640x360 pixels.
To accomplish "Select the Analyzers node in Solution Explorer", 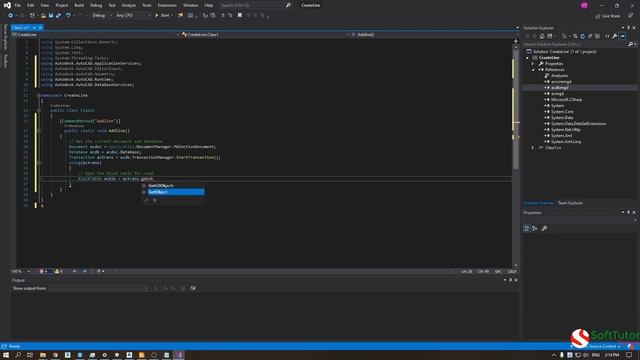I will (559, 76).
